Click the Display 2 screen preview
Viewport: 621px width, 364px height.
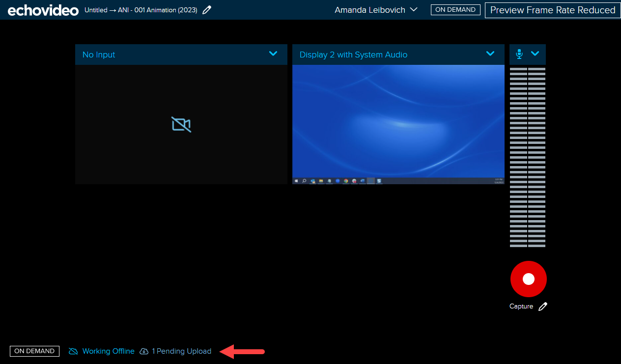[x=398, y=124]
